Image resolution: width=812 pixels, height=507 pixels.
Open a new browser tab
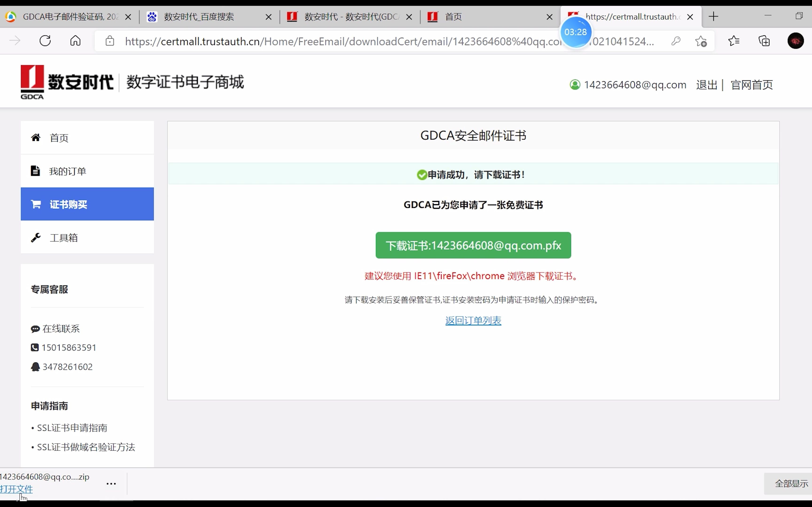pyautogui.click(x=713, y=16)
